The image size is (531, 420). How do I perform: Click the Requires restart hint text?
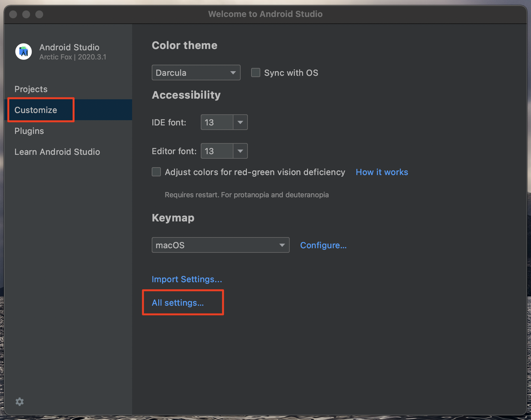pyautogui.click(x=247, y=195)
